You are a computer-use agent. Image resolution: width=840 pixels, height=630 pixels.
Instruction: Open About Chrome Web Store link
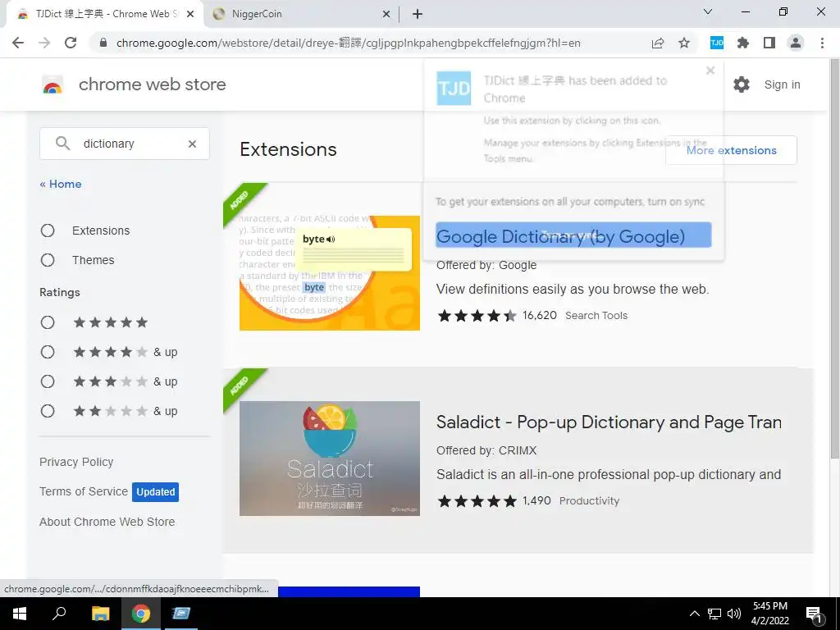(107, 522)
